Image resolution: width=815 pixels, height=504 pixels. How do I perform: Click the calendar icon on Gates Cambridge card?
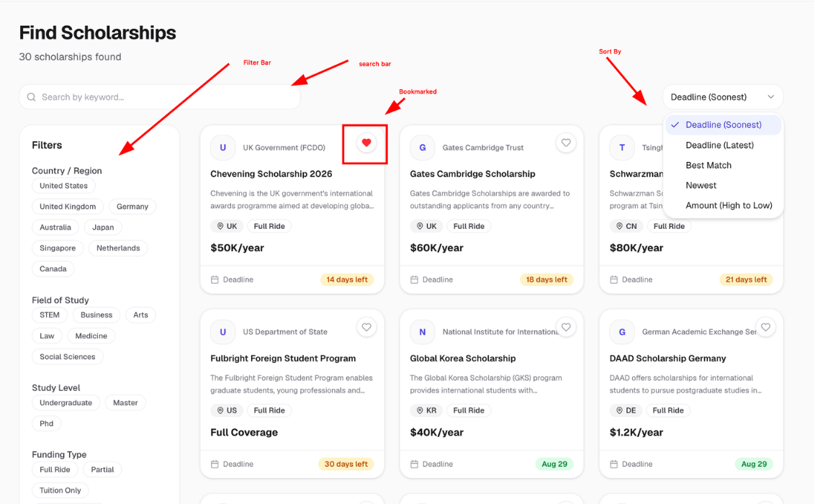click(x=414, y=279)
